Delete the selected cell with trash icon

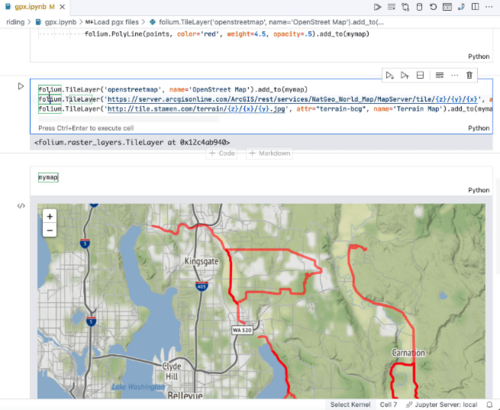coord(469,75)
